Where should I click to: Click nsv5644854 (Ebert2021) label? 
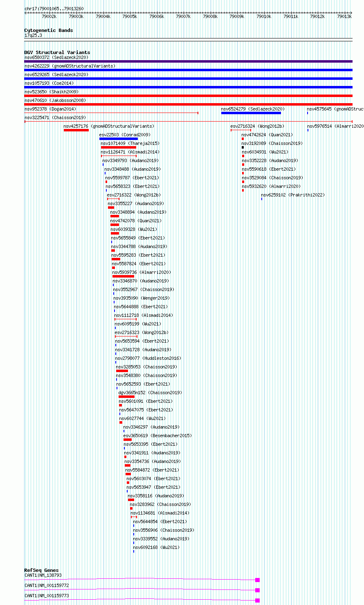pos(160,521)
